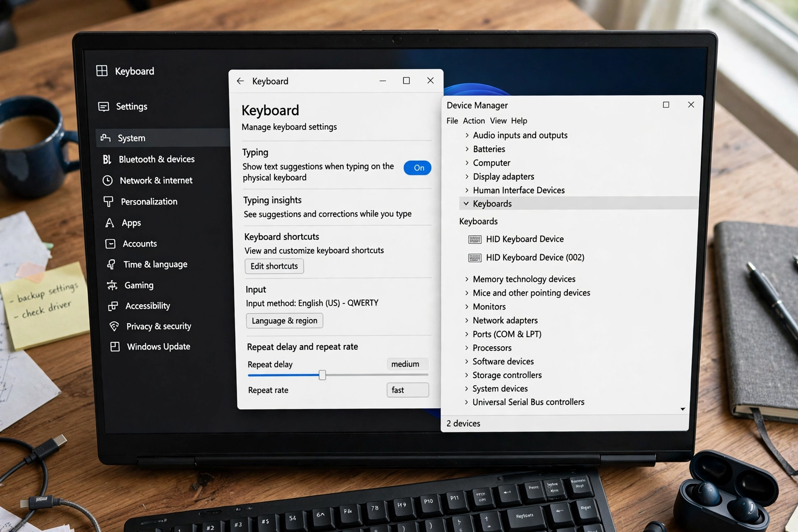This screenshot has width=798, height=532.
Task: Maximize the Keyboard settings window
Action: tap(406, 81)
